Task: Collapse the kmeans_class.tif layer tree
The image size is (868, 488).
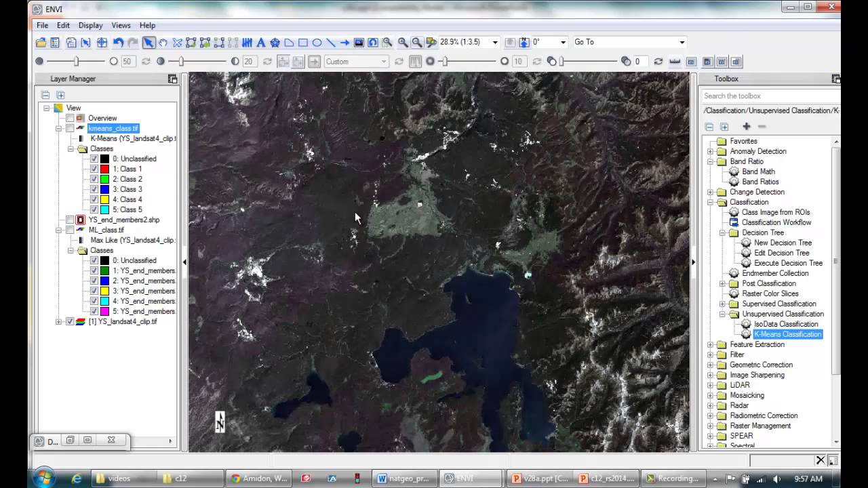Action: pyautogui.click(x=59, y=128)
